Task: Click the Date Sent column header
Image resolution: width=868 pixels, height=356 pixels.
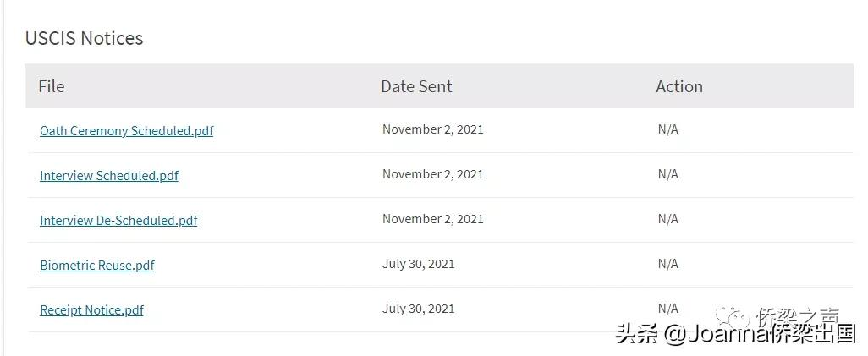Action: coord(416,86)
